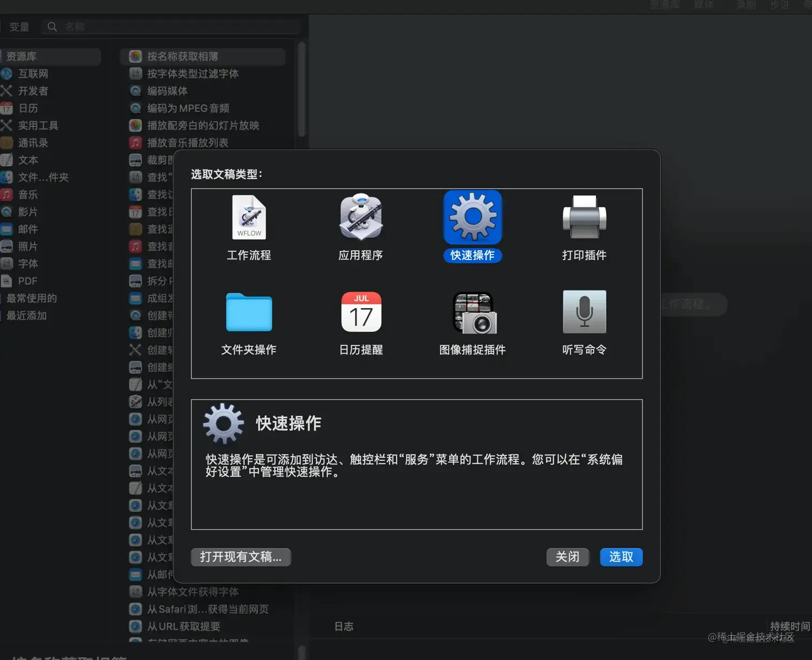Select the 听写命令 dictation command type
The width and height of the screenshot is (812, 660).
point(584,323)
